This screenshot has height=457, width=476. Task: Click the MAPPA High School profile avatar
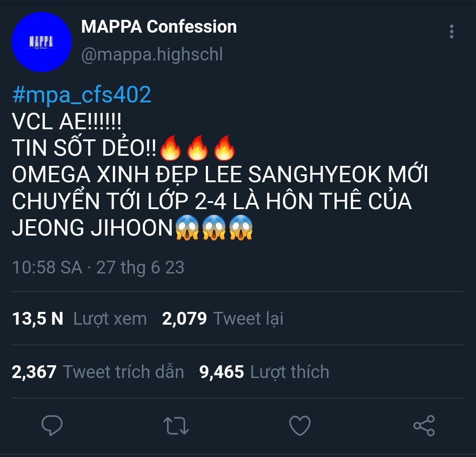pos(41,42)
